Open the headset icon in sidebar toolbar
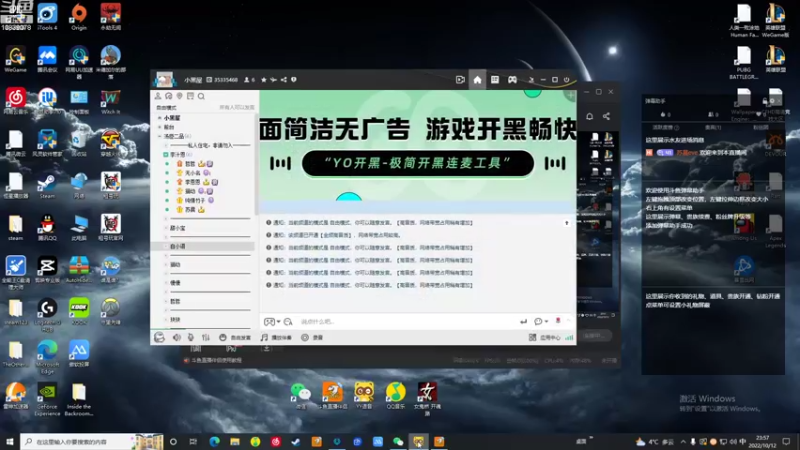The height and width of the screenshot is (450, 800). point(169,96)
